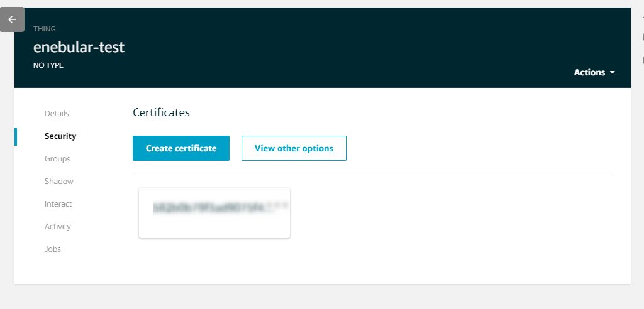Image resolution: width=644 pixels, height=309 pixels.
Task: Click the enebular-test thing name
Action: 79,47
